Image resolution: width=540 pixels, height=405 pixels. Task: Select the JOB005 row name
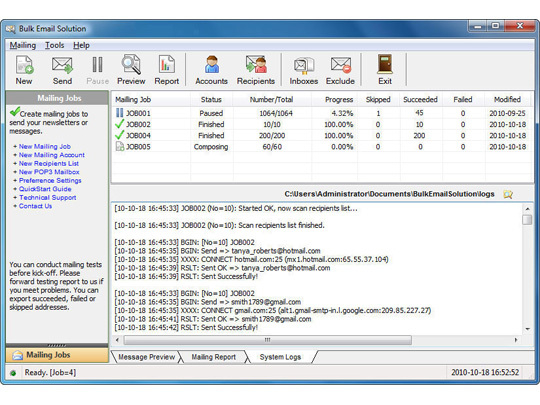tap(138, 146)
